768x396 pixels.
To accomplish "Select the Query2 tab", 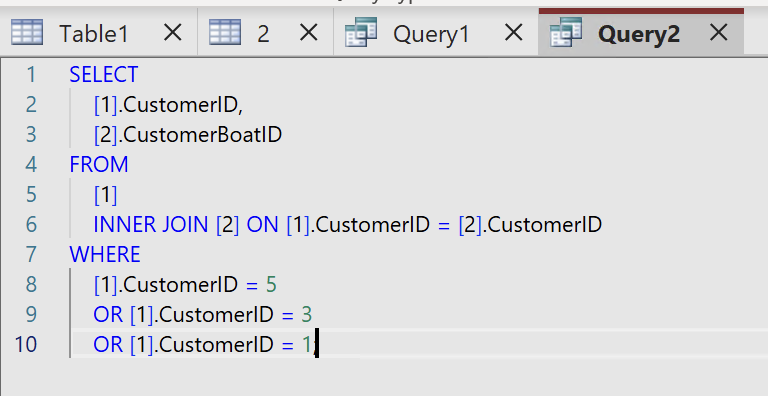I will pos(641,32).
